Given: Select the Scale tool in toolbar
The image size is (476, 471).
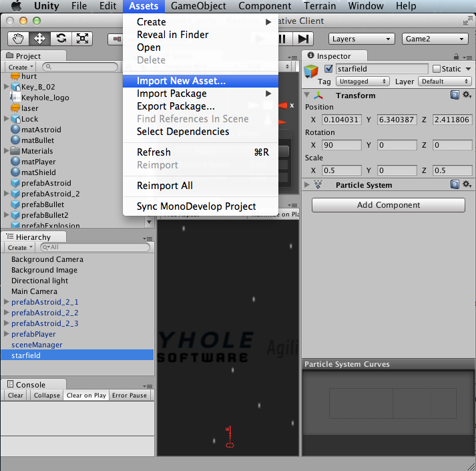Looking at the screenshot, I should coord(83,38).
